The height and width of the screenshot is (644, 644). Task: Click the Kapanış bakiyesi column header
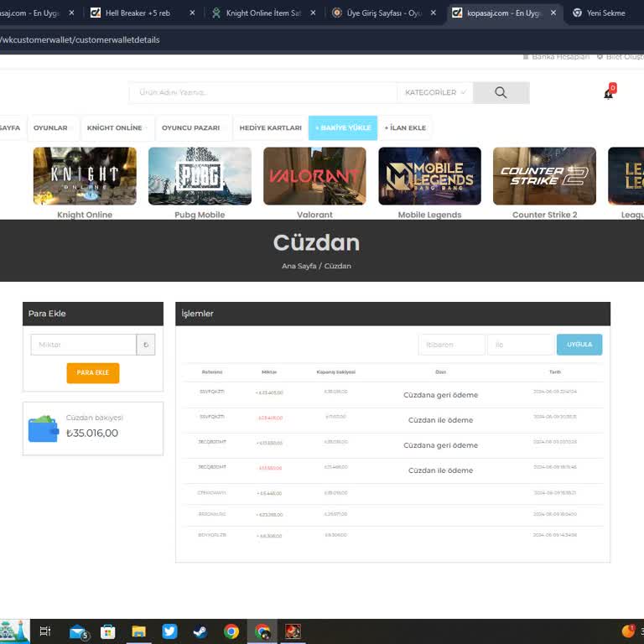pos(336,372)
